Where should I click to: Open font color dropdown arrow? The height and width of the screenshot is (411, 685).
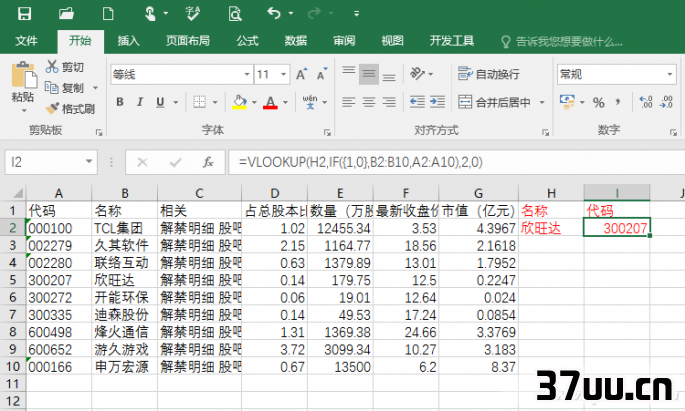pos(285,103)
